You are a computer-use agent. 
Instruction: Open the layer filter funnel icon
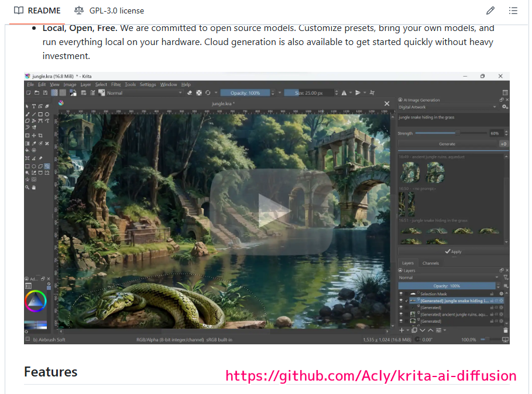coord(506,278)
